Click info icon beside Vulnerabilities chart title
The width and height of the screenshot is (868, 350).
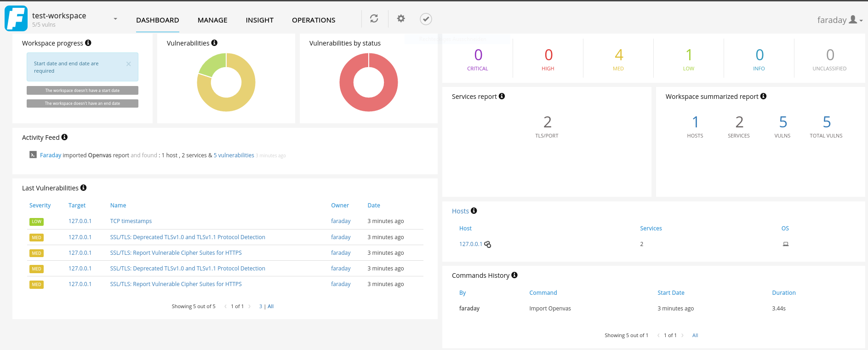coord(214,43)
